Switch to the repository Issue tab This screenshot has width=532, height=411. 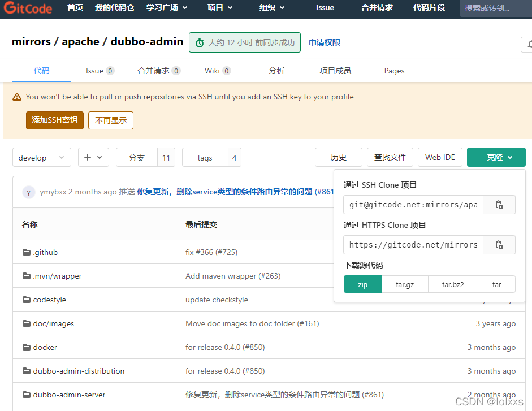100,71
